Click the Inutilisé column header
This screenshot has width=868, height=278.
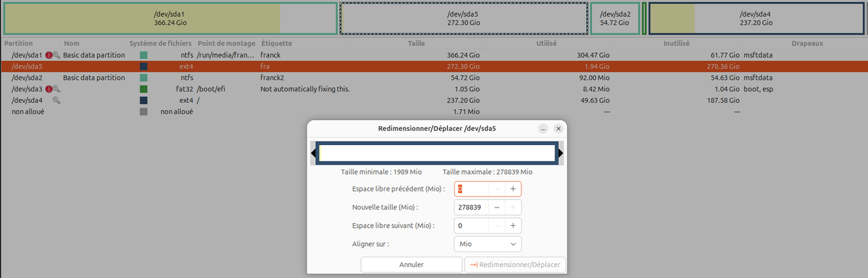click(675, 43)
